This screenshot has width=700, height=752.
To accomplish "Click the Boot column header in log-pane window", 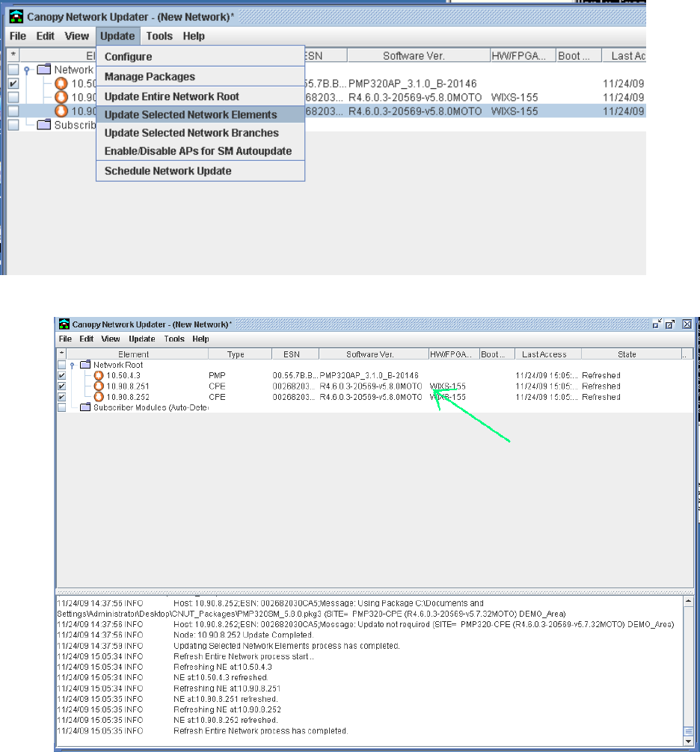I will click(497, 354).
